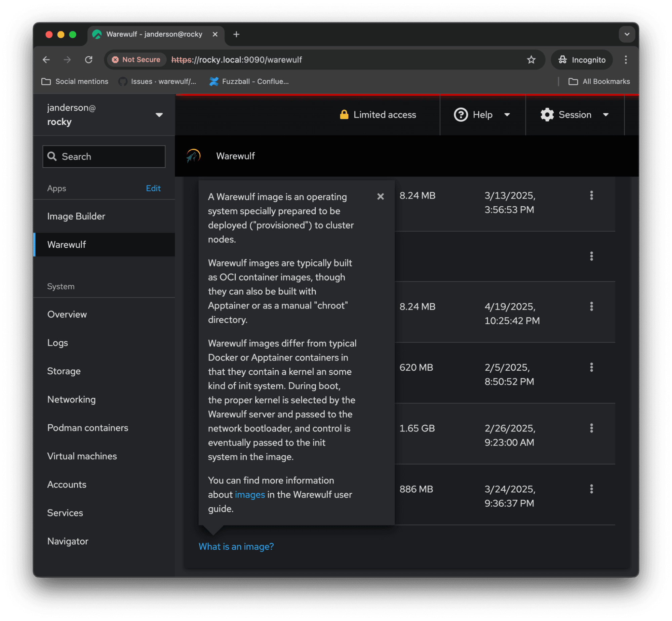The height and width of the screenshot is (621, 672).
Task: Expand the Session dropdown menu
Action: [x=575, y=115]
